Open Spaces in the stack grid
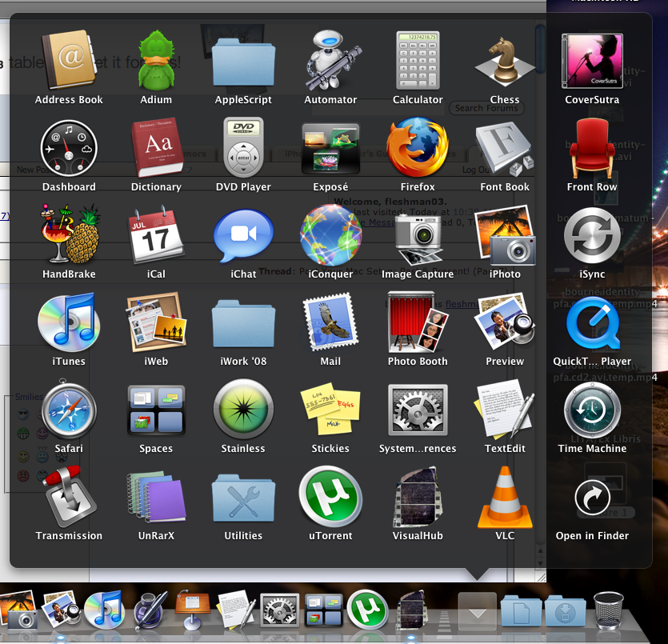This screenshot has height=644, width=668. (x=156, y=410)
